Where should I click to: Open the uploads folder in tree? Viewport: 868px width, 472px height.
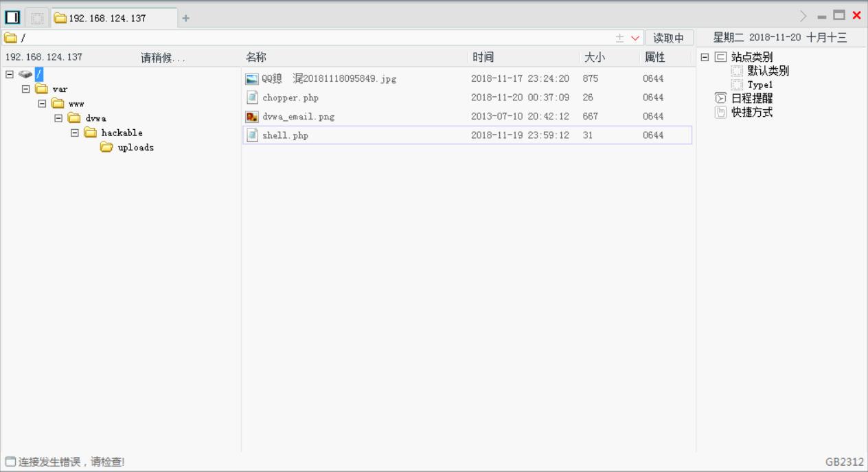point(136,147)
